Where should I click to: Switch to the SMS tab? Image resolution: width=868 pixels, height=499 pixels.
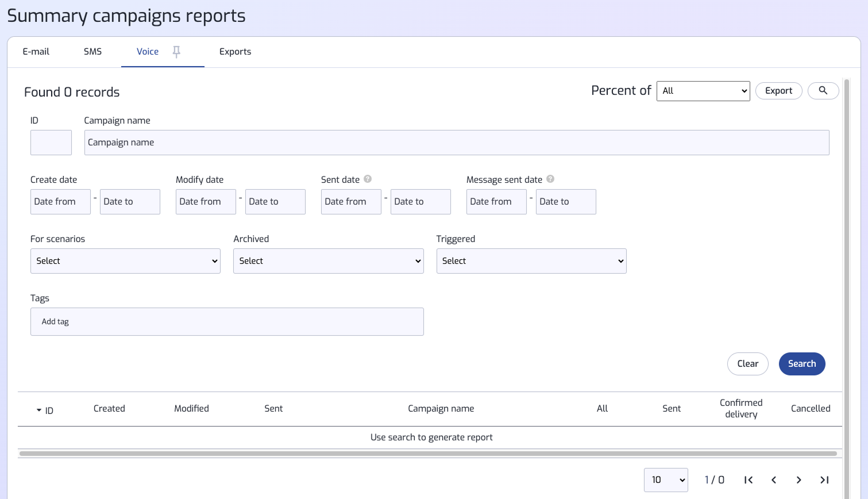click(92, 52)
